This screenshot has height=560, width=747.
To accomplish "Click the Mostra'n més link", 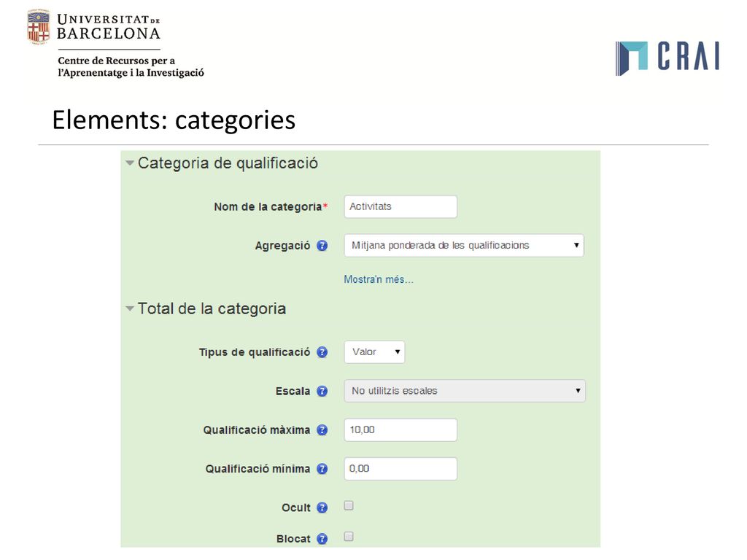I will pyautogui.click(x=379, y=279).
